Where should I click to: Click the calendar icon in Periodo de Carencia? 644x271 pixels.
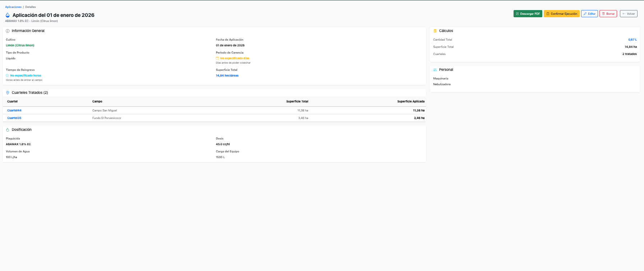[217, 58]
